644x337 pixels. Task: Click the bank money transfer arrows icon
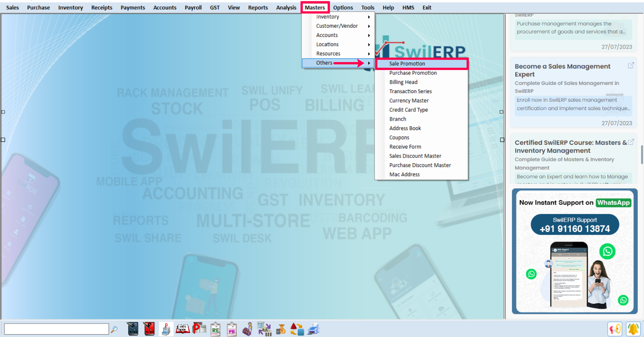[x=264, y=329]
